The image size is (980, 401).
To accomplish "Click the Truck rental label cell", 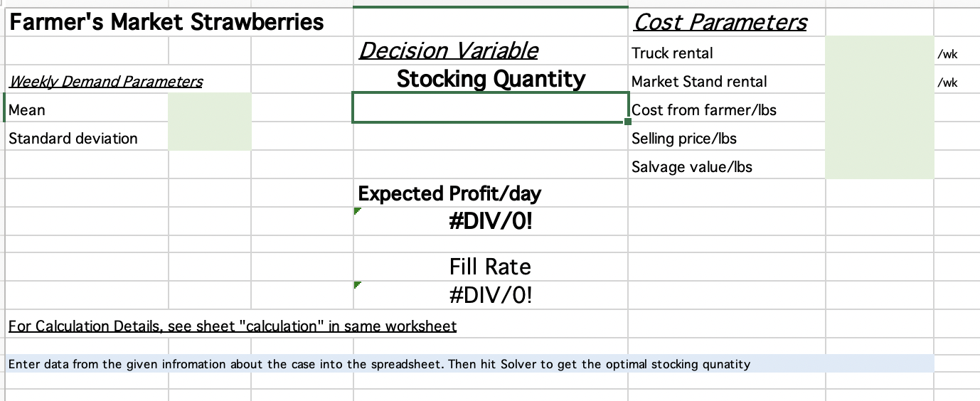I will (727, 50).
